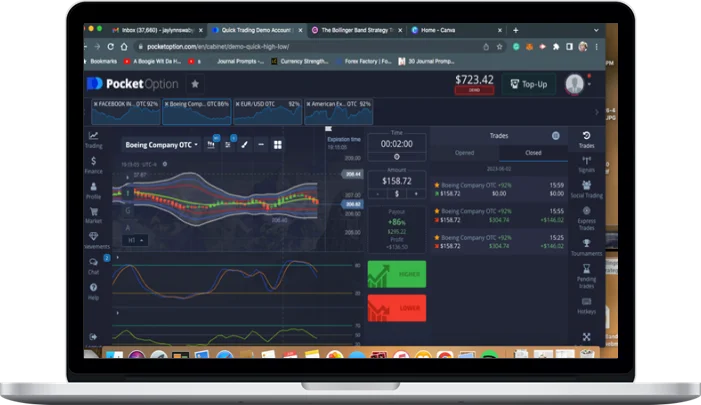Click the trade Amount field showing $158.72
The width and height of the screenshot is (701, 405).
coord(396,182)
